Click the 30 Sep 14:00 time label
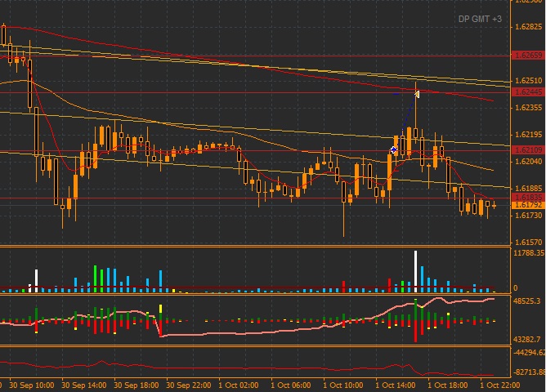 84,385
